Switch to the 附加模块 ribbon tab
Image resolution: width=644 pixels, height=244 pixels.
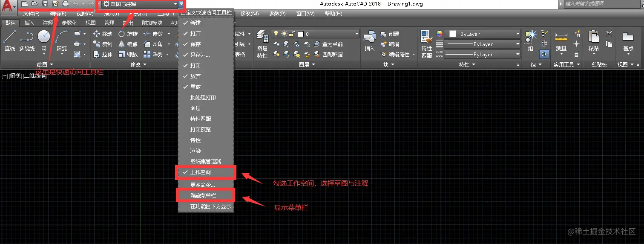point(152,23)
